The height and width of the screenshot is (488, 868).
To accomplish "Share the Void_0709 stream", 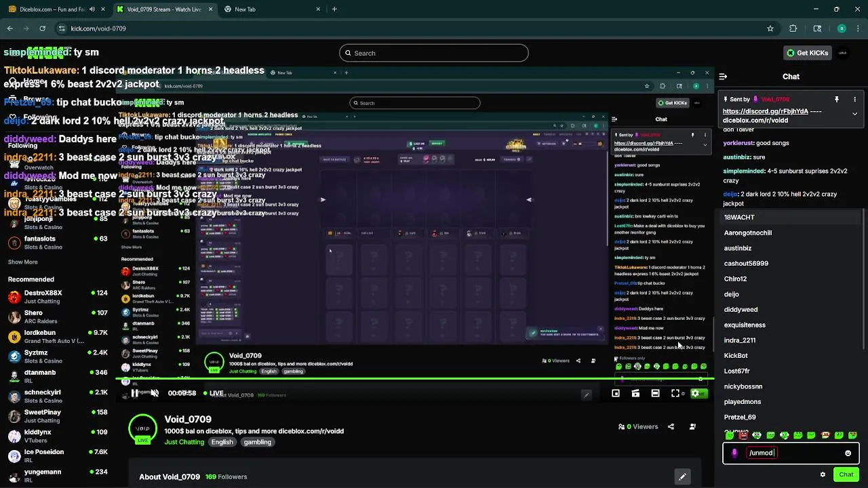I will (671, 427).
